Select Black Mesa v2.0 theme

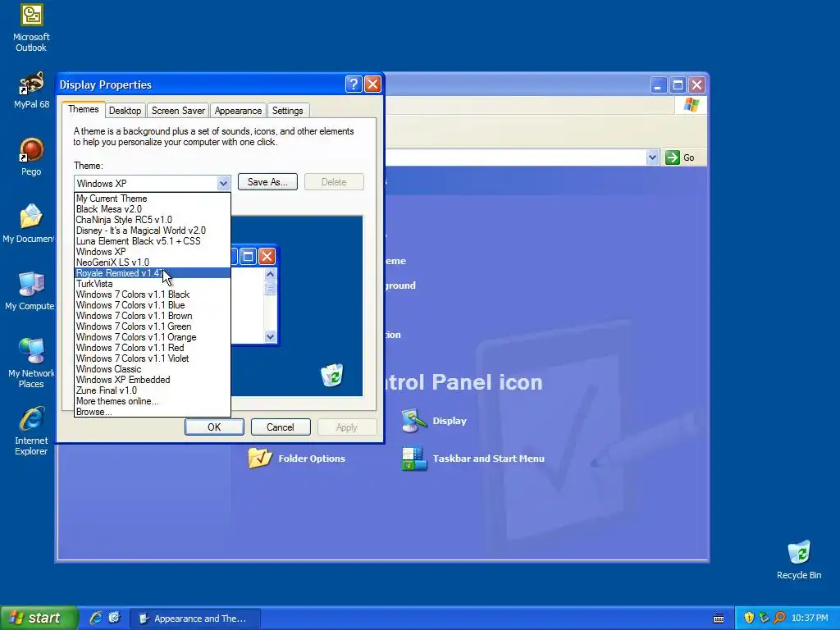[x=153, y=209]
